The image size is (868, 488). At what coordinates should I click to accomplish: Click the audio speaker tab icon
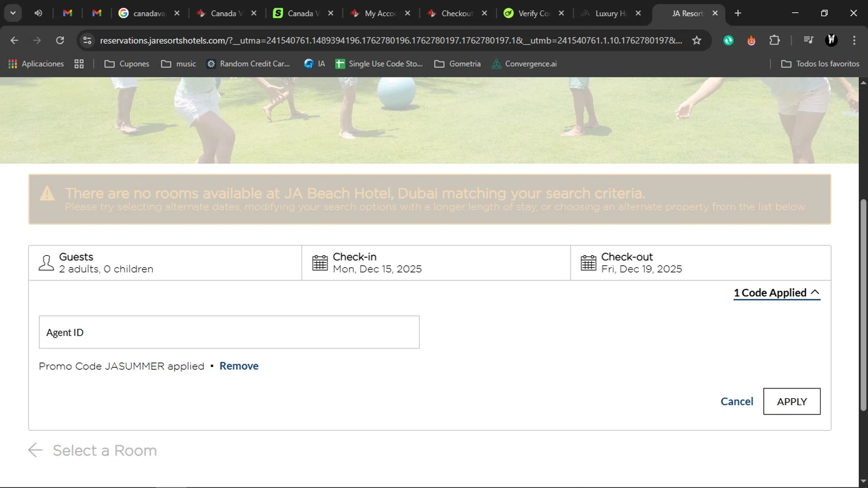(x=38, y=13)
